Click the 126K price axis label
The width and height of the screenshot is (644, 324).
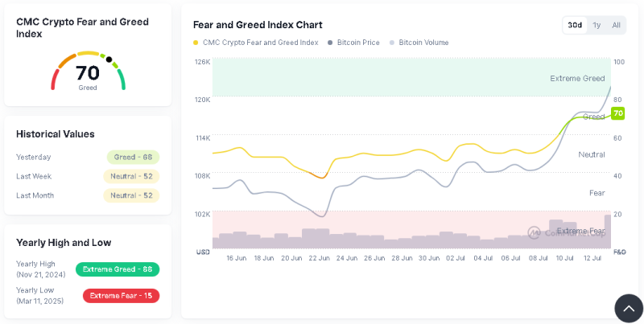tap(203, 62)
